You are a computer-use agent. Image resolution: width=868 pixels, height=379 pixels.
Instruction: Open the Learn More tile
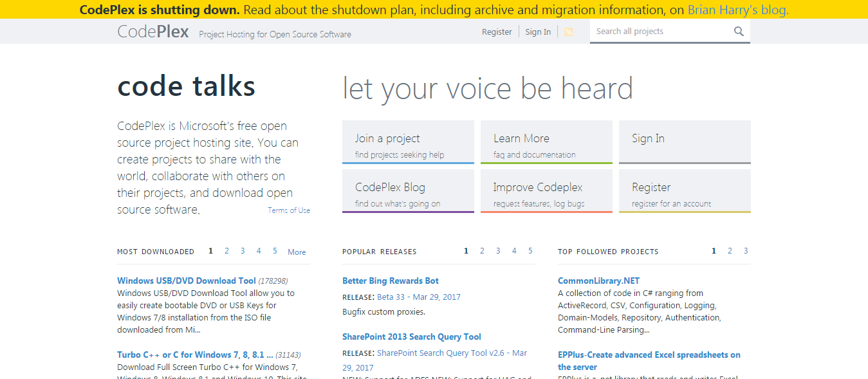click(x=546, y=142)
